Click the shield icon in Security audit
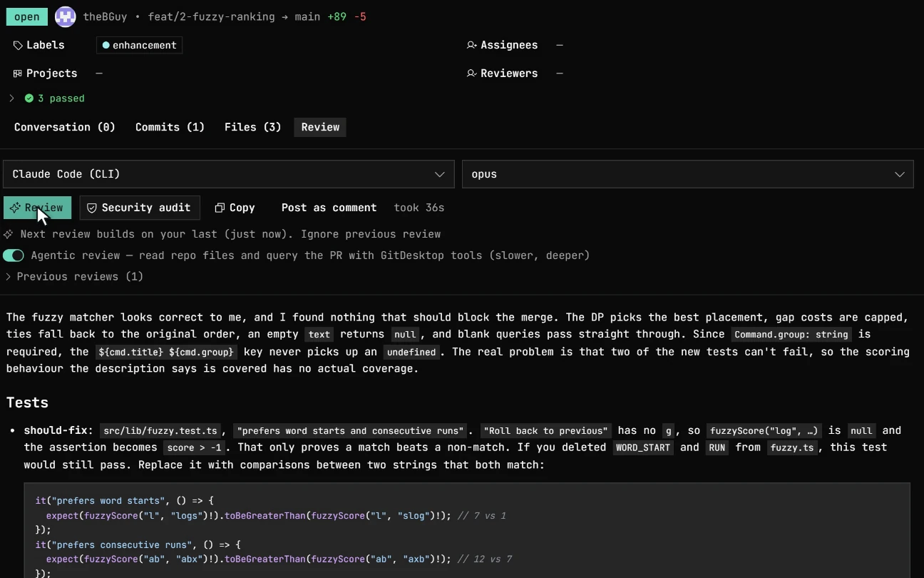924x578 pixels. pos(91,208)
